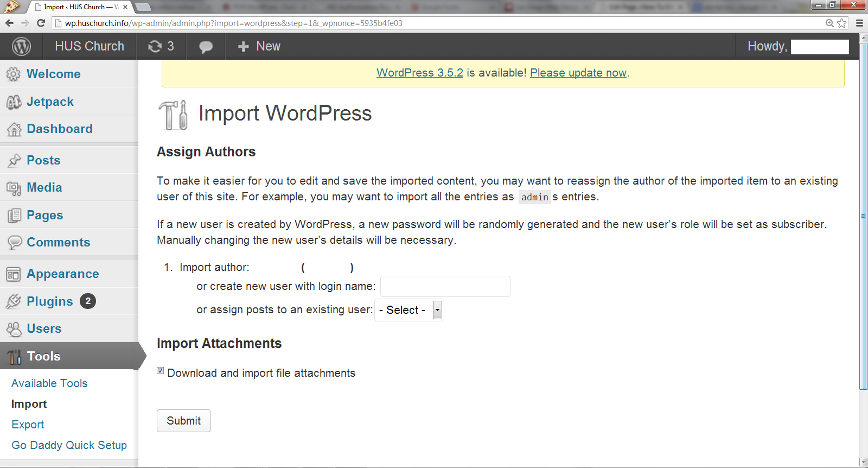Click the browser Back arrow
Image resolution: width=868 pixels, height=468 pixels.
pos(9,23)
